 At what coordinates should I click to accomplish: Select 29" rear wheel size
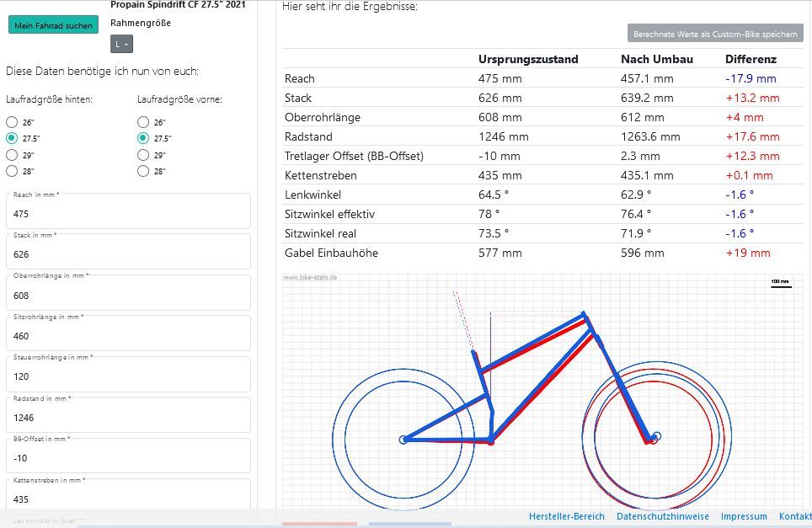point(13,155)
